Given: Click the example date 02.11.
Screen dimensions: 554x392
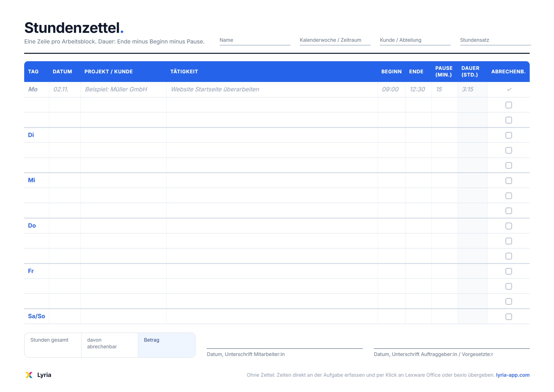Looking at the screenshot, I should [61, 89].
